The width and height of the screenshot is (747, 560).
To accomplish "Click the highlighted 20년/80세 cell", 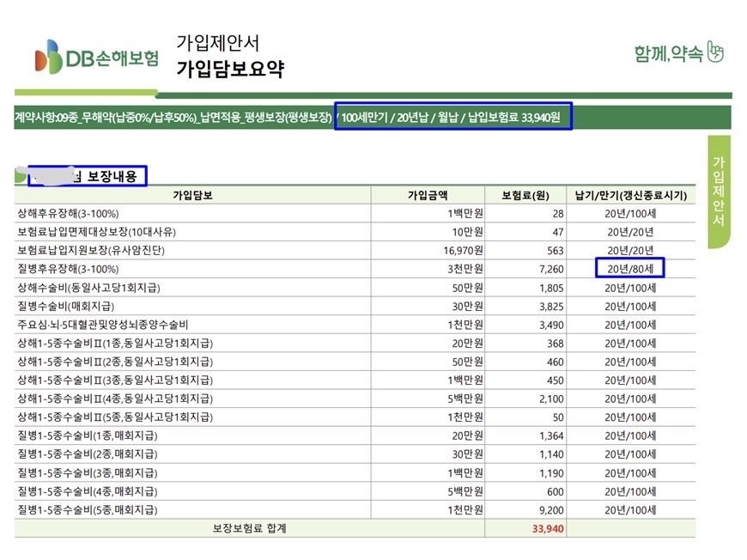I will [x=630, y=269].
